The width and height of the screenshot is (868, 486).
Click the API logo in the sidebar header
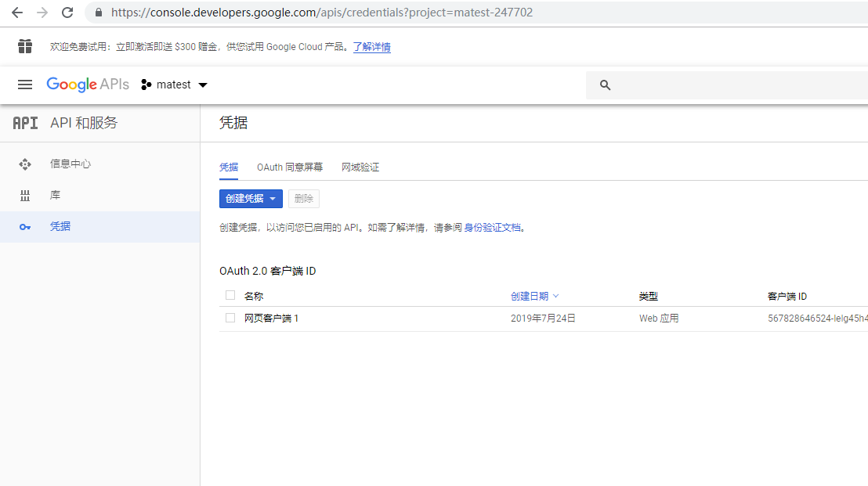pos(26,123)
